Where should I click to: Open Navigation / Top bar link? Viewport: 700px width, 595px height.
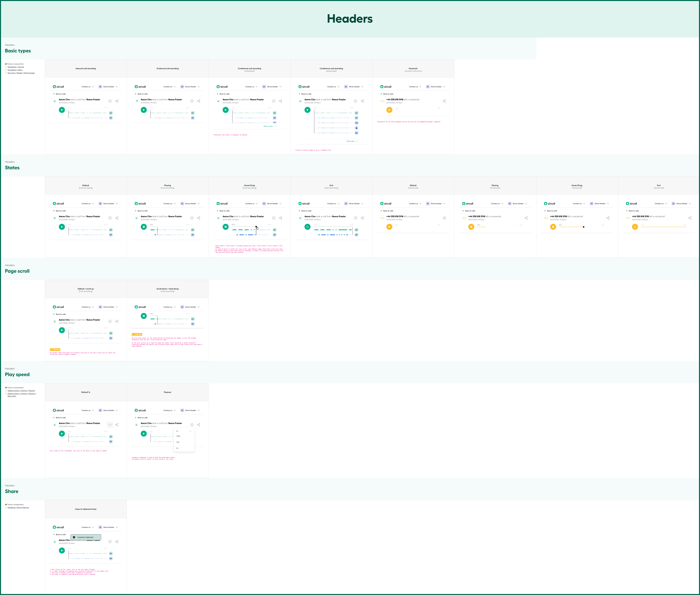click(16, 67)
